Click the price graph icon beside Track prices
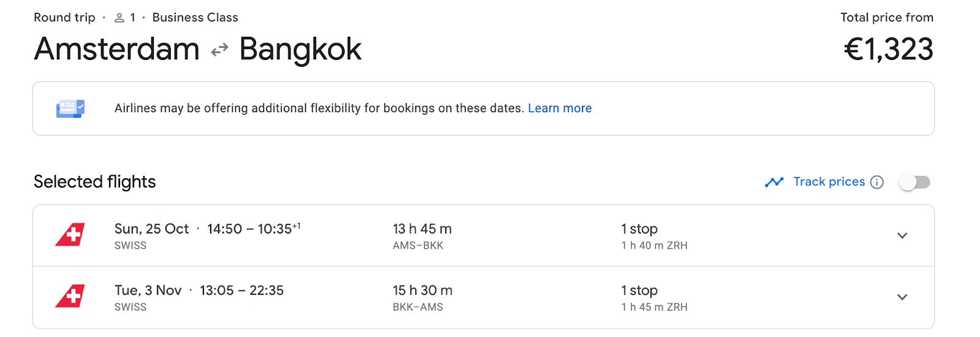980x337 pixels. pos(774,182)
